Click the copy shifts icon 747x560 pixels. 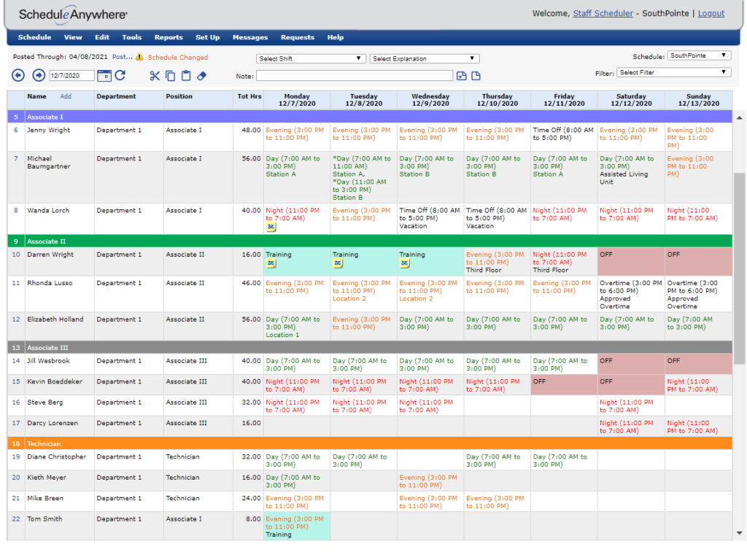pos(170,75)
